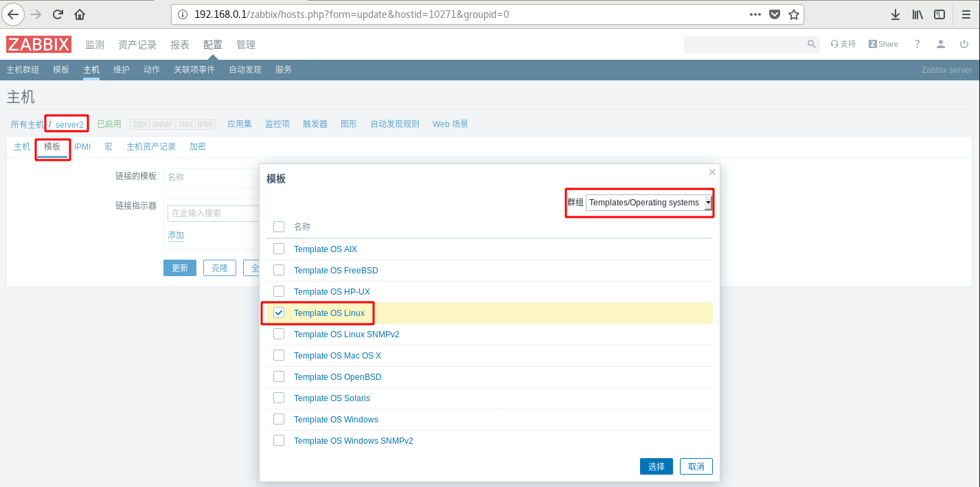Click the 更新 button
The height and width of the screenshot is (487, 980).
click(180, 268)
